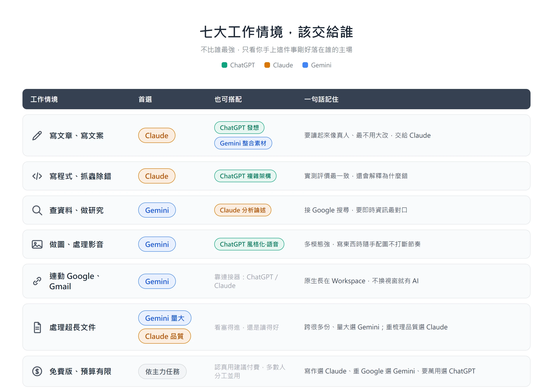Click the 一句話記住 column header
This screenshot has width=553, height=392.
321,100
